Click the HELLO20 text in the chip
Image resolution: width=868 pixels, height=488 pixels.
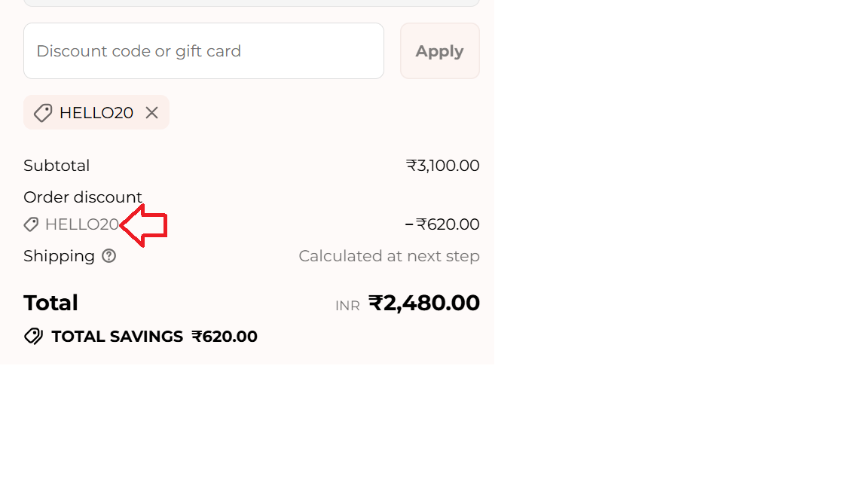[96, 113]
